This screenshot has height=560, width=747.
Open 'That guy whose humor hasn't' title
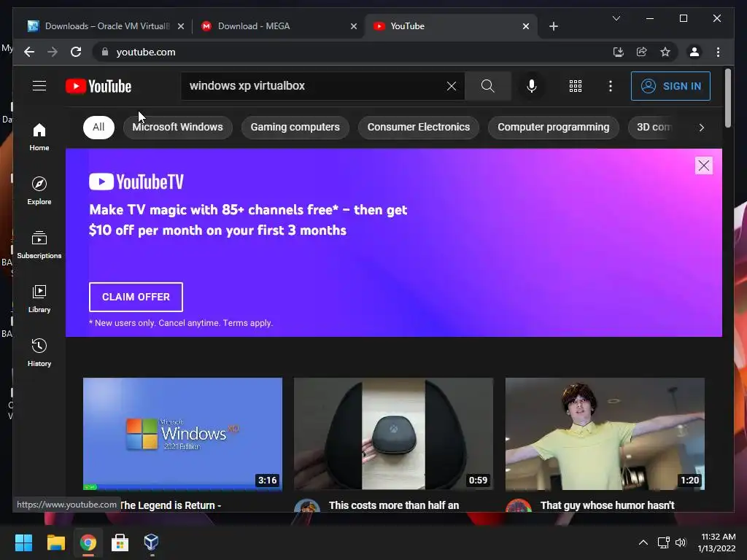[x=608, y=505]
